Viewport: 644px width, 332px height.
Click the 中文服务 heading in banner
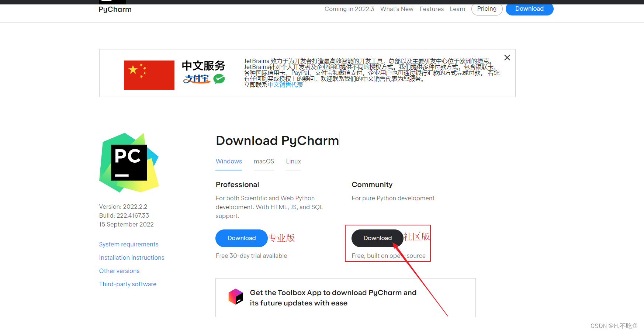[x=203, y=66]
